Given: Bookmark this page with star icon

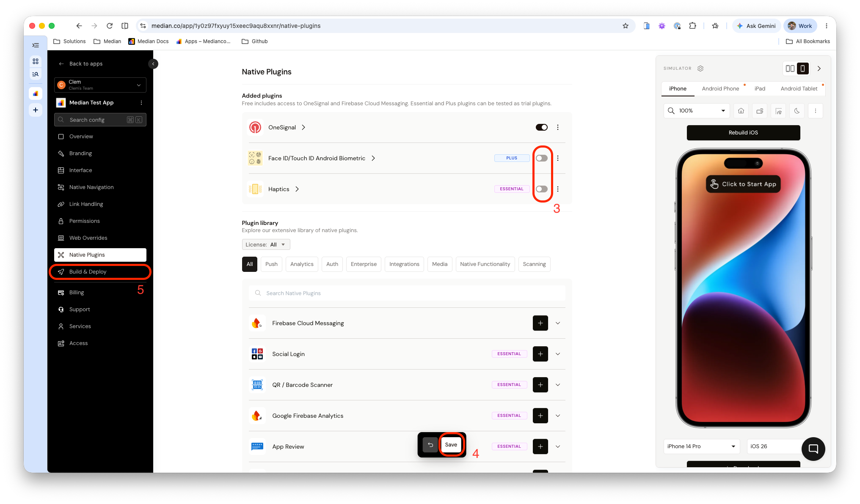Looking at the screenshot, I should (x=626, y=26).
